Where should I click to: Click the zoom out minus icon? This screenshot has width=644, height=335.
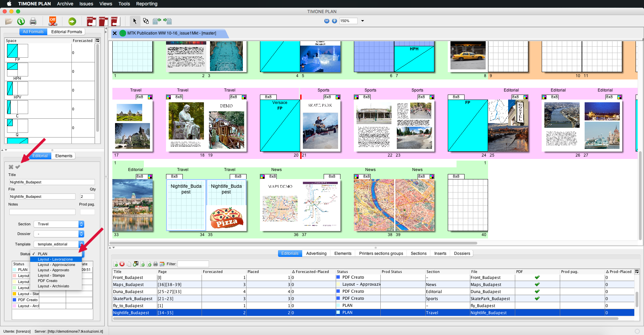coord(327,21)
